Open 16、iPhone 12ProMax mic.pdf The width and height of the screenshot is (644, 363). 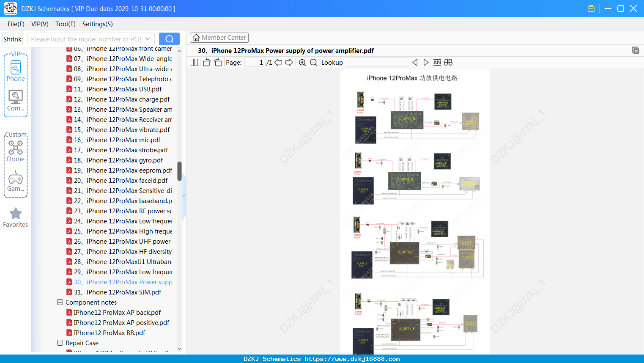point(118,140)
